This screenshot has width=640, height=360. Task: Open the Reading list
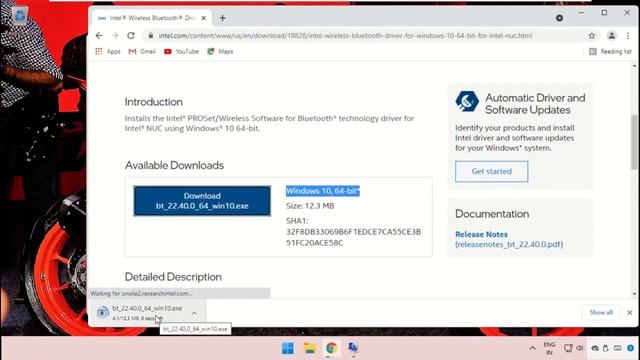coord(610,51)
